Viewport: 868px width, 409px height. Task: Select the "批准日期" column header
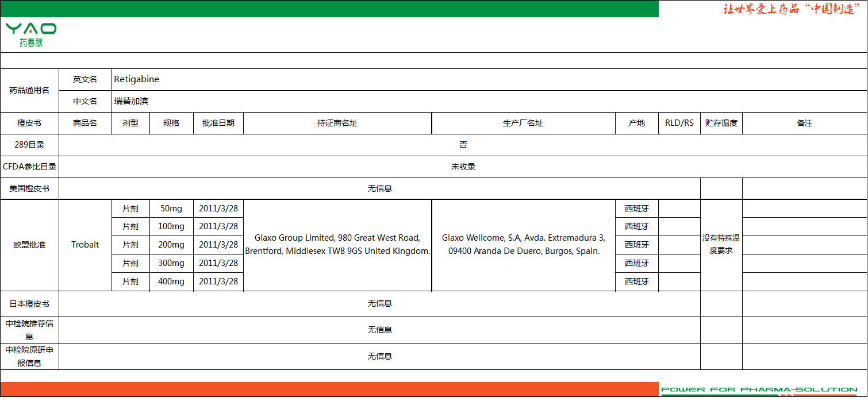click(x=218, y=123)
